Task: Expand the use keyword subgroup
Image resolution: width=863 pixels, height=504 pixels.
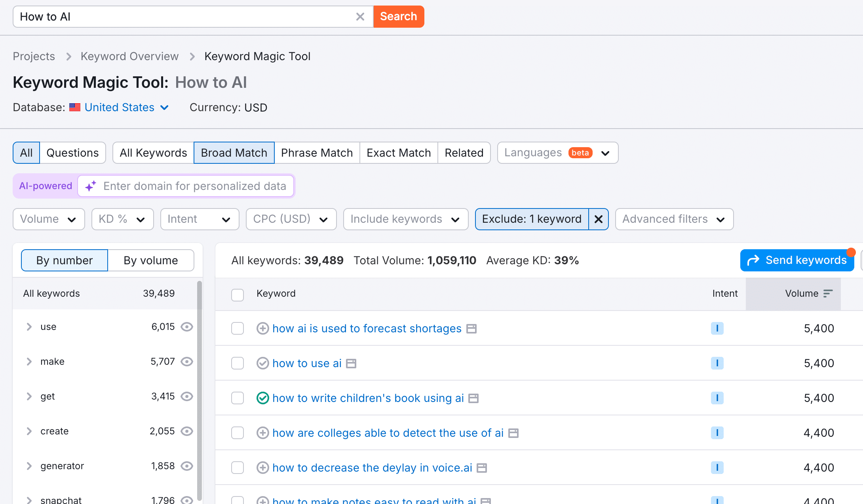Action: point(29,326)
